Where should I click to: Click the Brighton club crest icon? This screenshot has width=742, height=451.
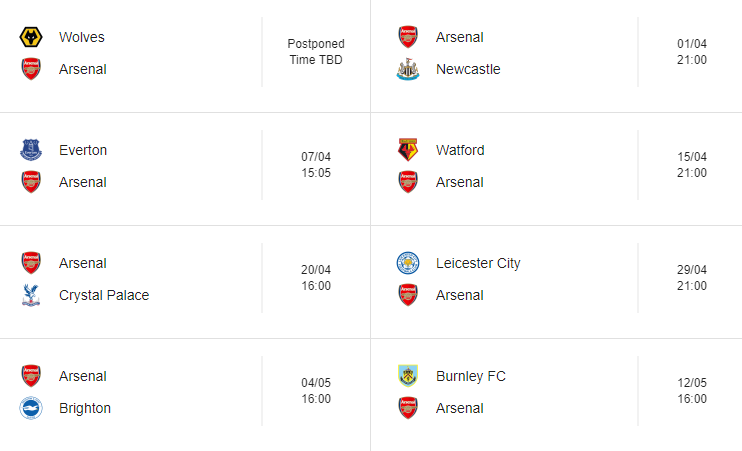click(31, 409)
